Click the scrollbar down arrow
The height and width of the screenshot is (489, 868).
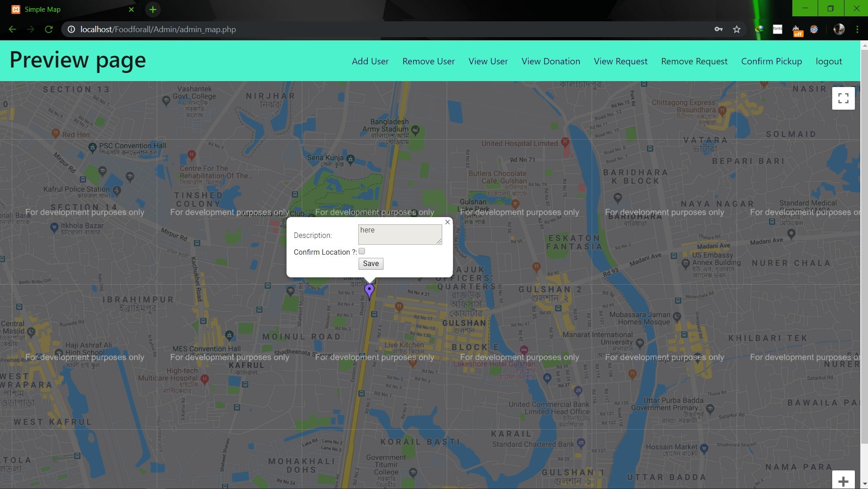864,484
